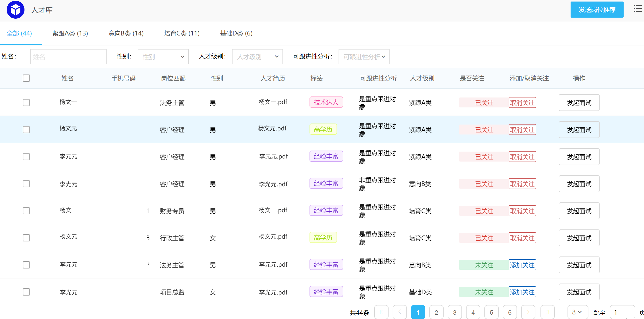This screenshot has height=319, width=644.
Task: Click 添加关注 for 李元元 法务主管
Action: coord(522,265)
